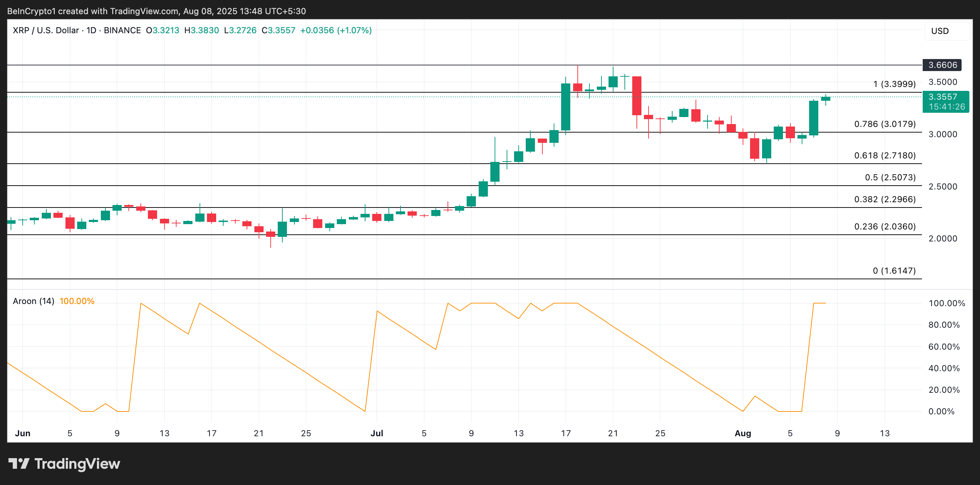Click the Jul date marker on time axis
Viewport: 980px width, 485px height.
tap(377, 433)
